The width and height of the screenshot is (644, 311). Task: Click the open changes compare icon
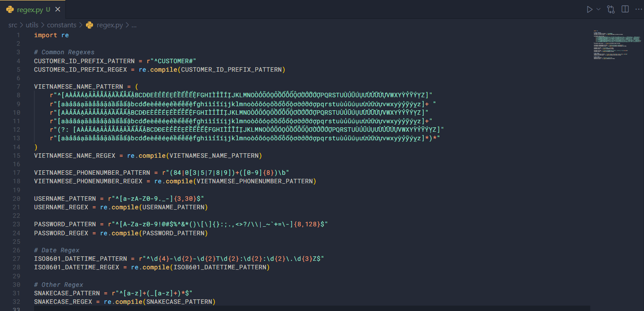[x=611, y=9]
